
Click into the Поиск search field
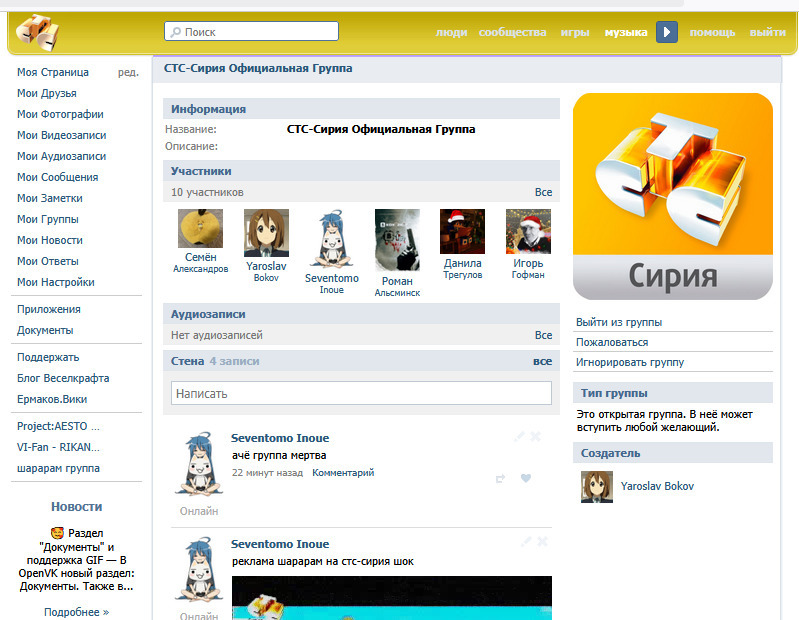pos(251,32)
